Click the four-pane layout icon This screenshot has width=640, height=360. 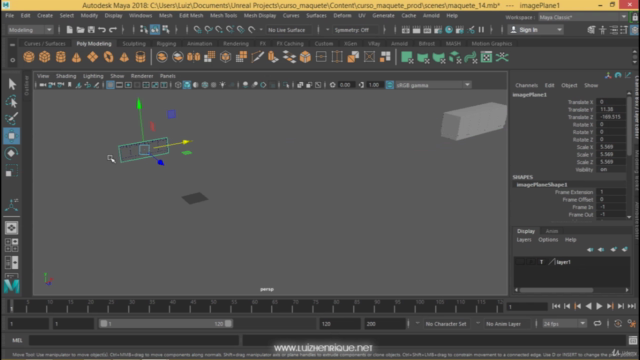pyautogui.click(x=11, y=245)
